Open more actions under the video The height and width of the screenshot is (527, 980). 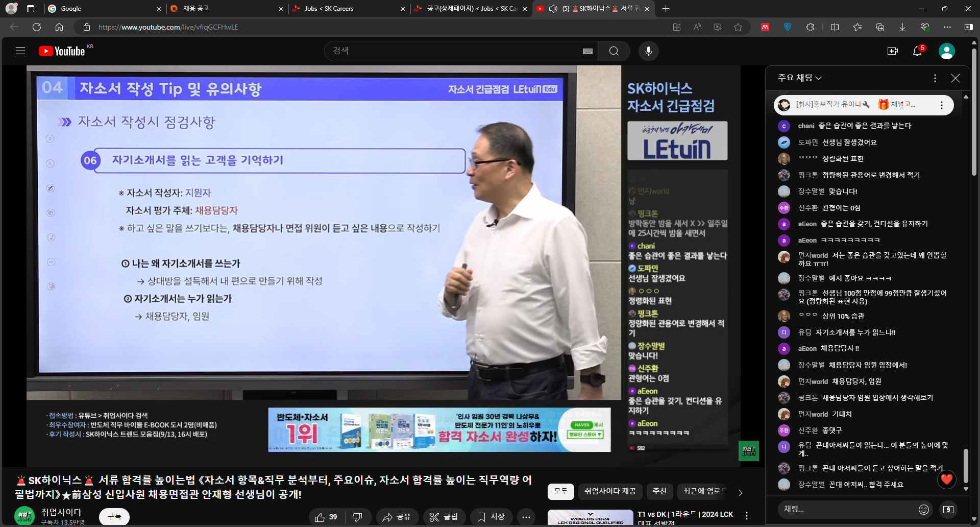click(x=526, y=517)
